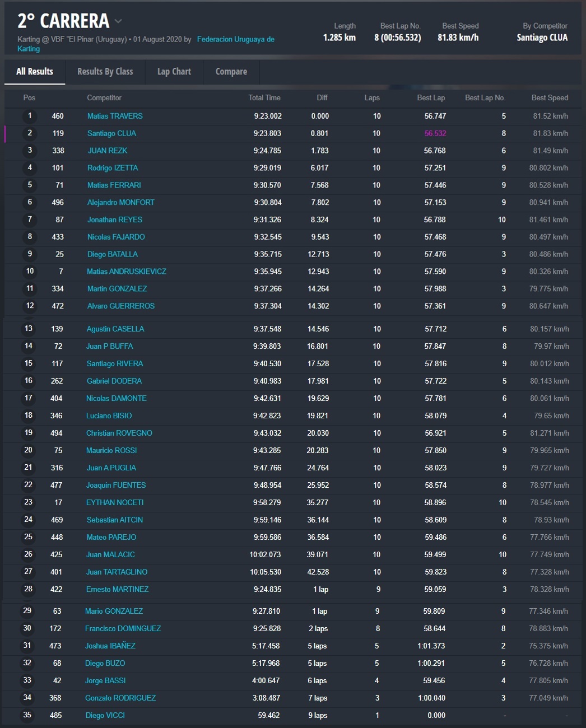Image resolution: width=586 pixels, height=728 pixels.
Task: Open Rodrigo IZETTA competitor link
Action: pos(112,168)
